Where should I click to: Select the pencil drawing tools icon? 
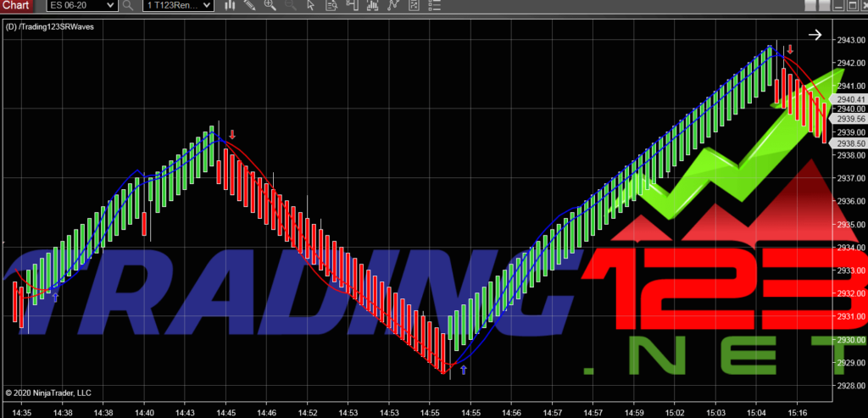point(250,6)
